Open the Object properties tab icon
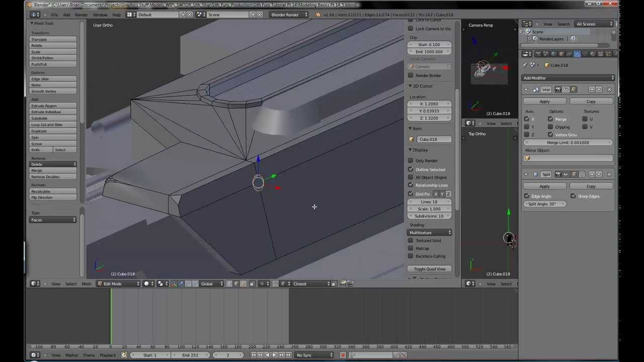The height and width of the screenshot is (362, 644). tap(561, 54)
